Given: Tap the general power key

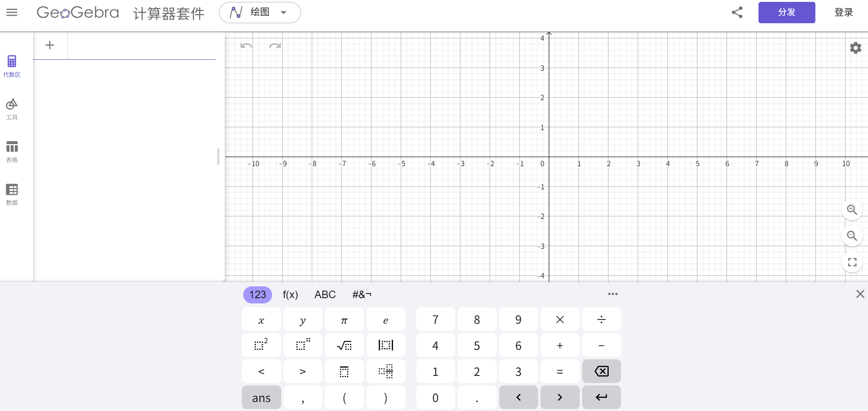Looking at the screenshot, I should click(x=303, y=345).
